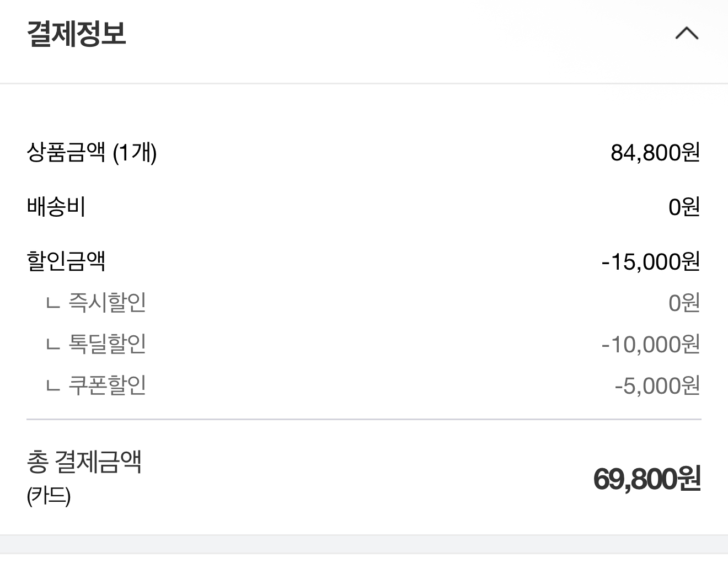Click the ㄴ indent marker beside 즉시할인
The image size is (728, 563).
tap(53, 303)
